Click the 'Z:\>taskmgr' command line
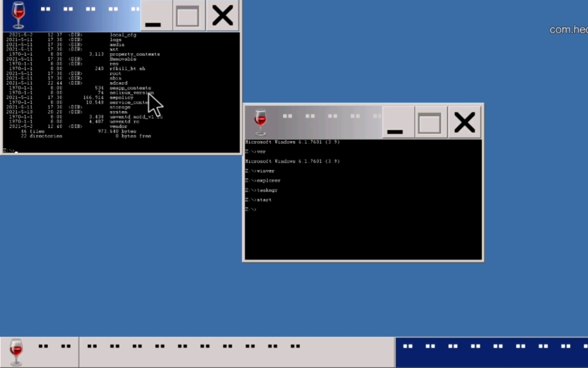This screenshot has width=588, height=368. (x=261, y=190)
